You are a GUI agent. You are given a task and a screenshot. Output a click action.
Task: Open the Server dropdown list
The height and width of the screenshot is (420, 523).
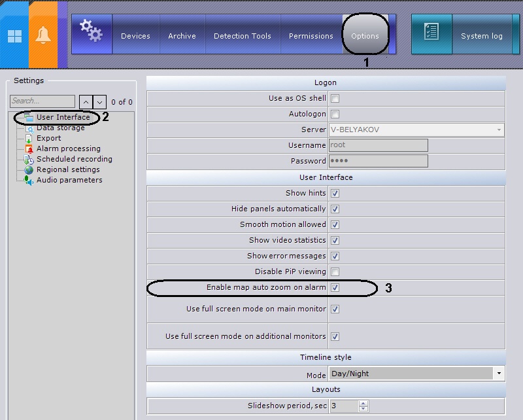(x=499, y=130)
